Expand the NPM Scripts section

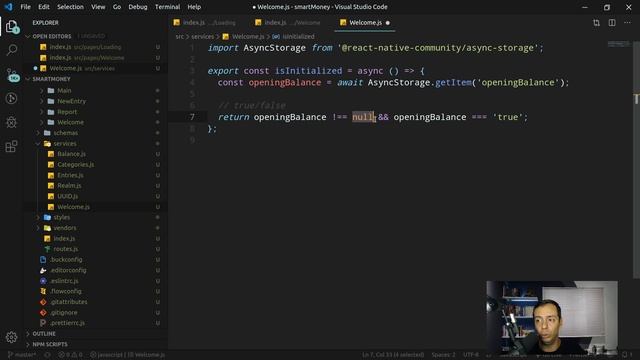coord(50,344)
